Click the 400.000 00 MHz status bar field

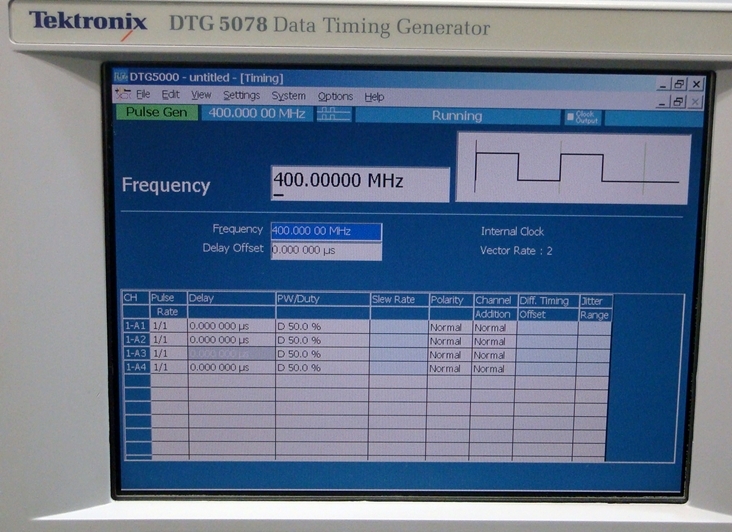click(x=257, y=113)
